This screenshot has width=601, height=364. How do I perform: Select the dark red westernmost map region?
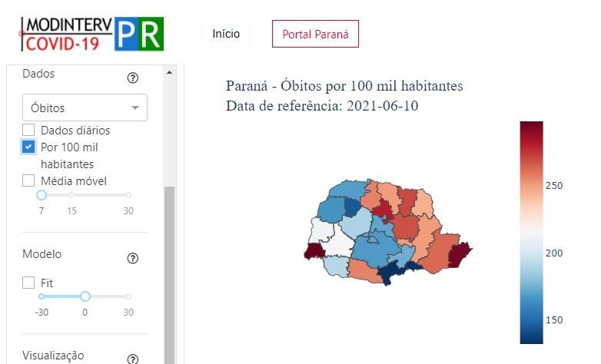(314, 252)
